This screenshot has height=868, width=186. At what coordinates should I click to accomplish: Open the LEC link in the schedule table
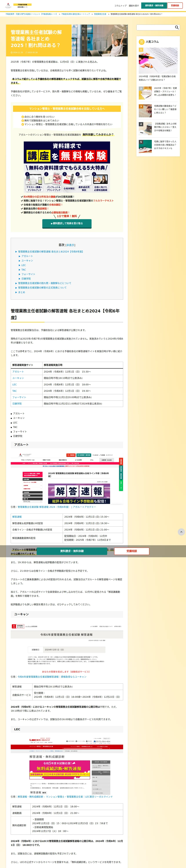[x=14, y=385]
